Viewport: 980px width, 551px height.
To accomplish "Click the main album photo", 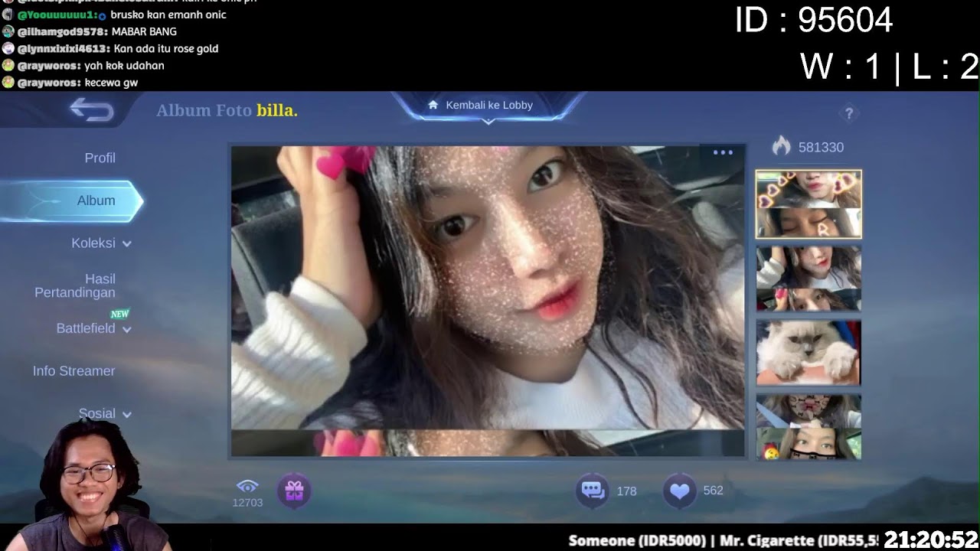I will click(x=488, y=301).
